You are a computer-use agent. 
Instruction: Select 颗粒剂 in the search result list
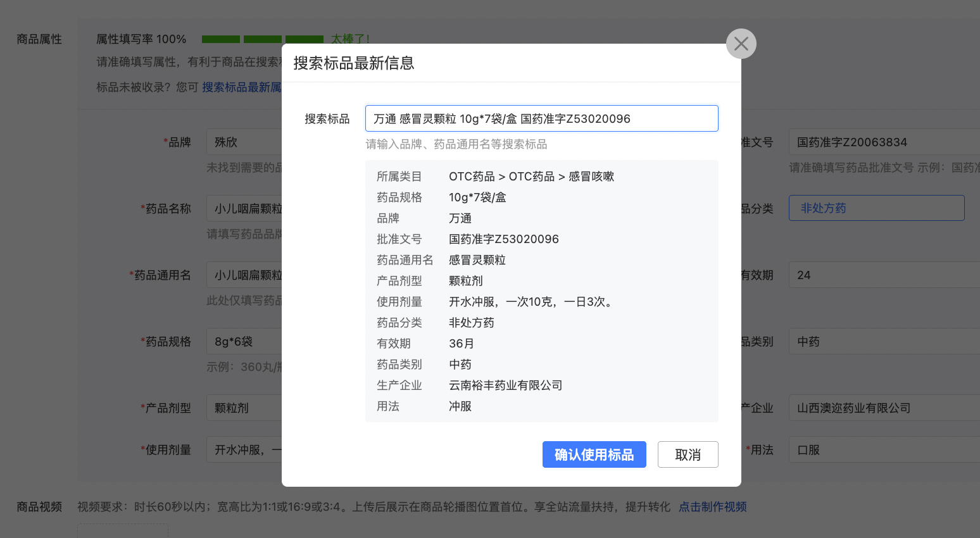[466, 281]
